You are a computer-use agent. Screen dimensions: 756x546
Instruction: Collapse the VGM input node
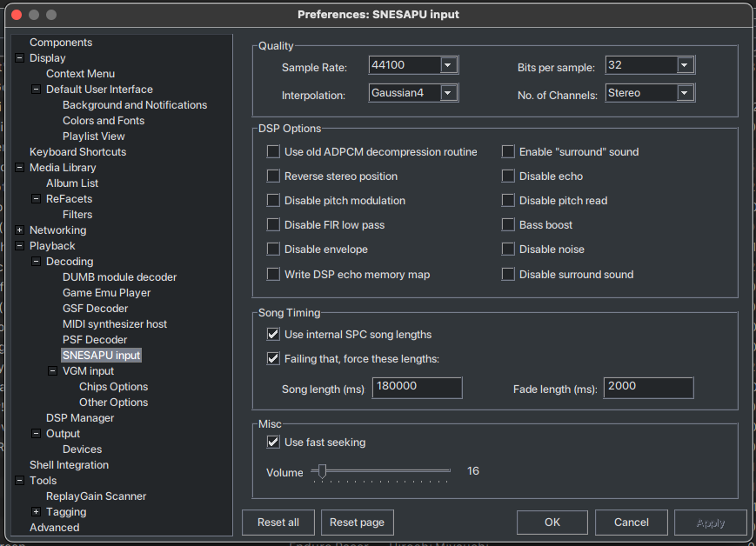click(x=52, y=371)
